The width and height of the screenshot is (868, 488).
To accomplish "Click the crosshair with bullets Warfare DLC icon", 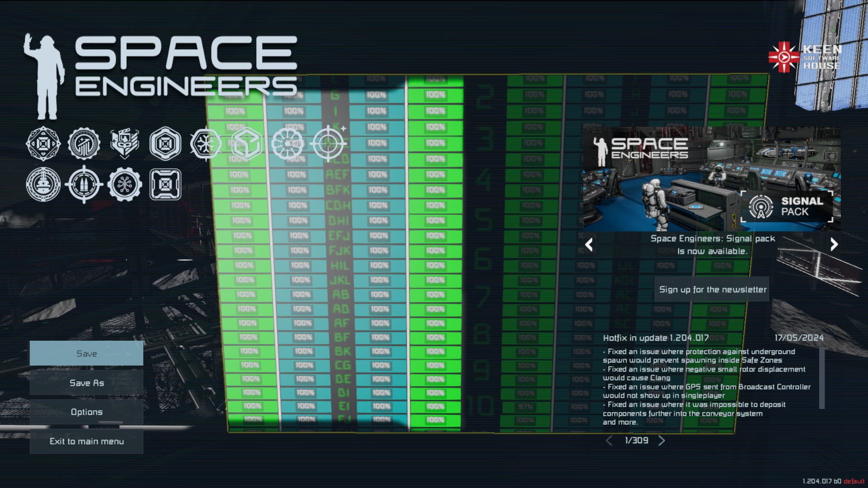I will tap(84, 184).
